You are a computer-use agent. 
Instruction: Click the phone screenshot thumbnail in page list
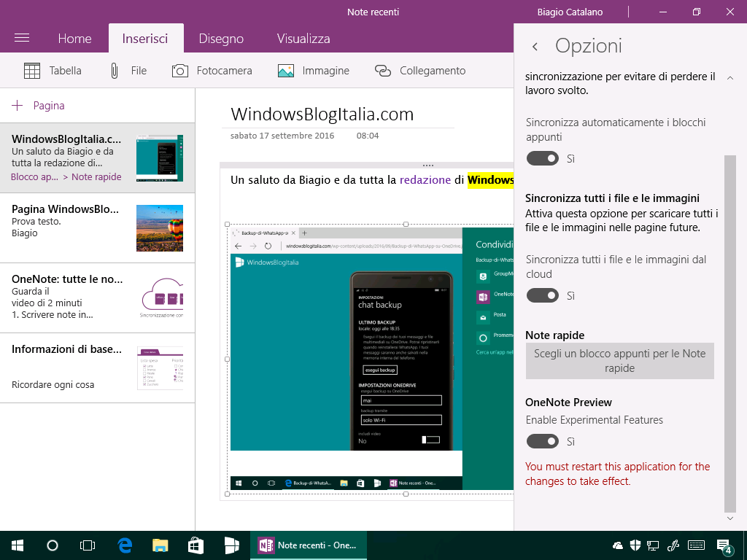(x=160, y=158)
